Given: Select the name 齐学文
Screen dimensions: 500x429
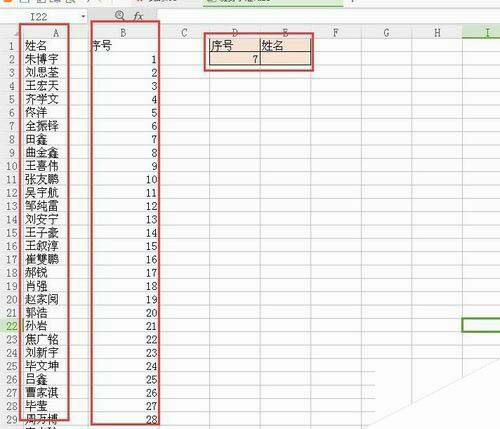Looking at the screenshot, I should pyautogui.click(x=42, y=99).
